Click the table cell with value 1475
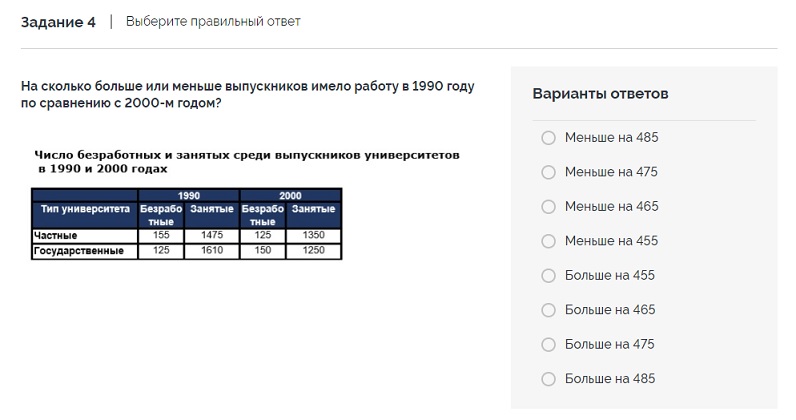Image resolution: width=796 pixels, height=420 pixels. point(211,236)
